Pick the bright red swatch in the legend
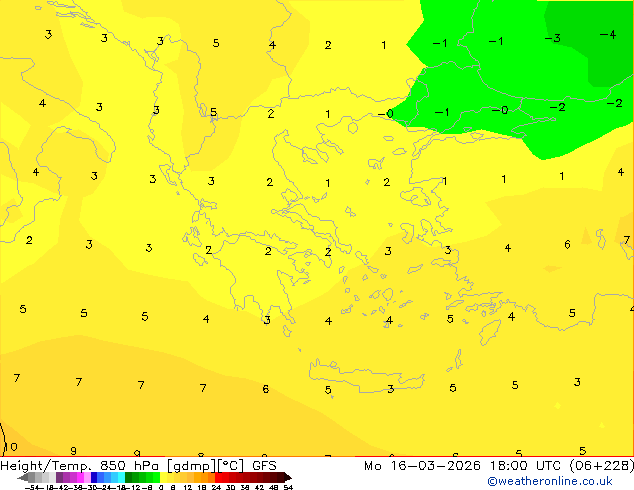Screen dimensions: 634x490 [218, 478]
